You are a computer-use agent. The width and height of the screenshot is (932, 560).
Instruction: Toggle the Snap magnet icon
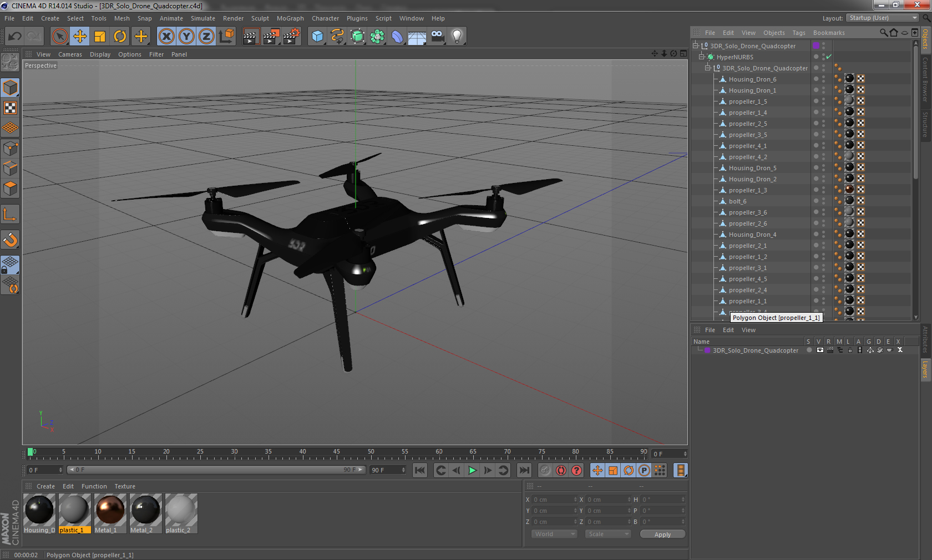coord(11,240)
